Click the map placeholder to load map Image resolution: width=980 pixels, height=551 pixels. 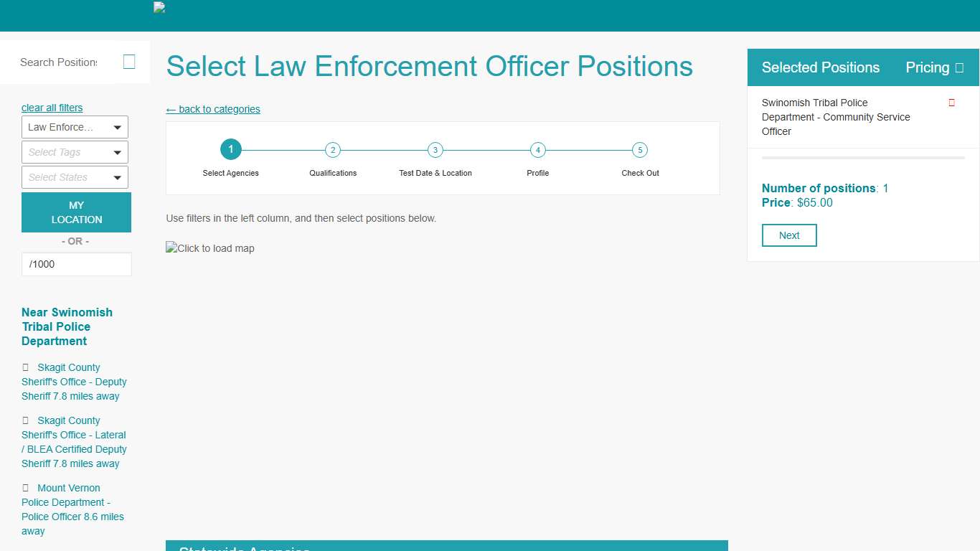[210, 248]
